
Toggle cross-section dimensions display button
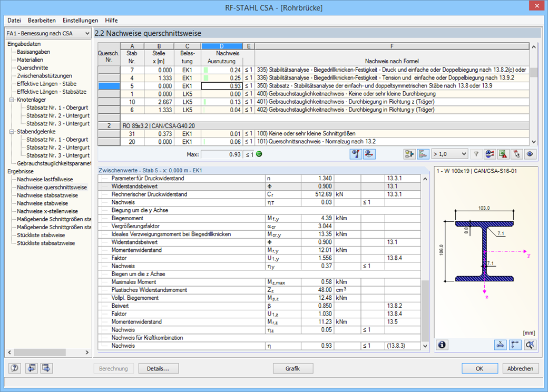(501, 345)
